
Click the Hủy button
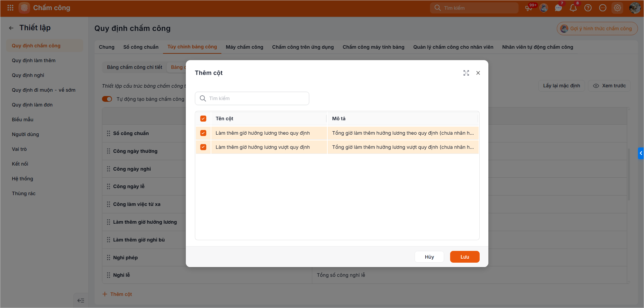(429, 257)
